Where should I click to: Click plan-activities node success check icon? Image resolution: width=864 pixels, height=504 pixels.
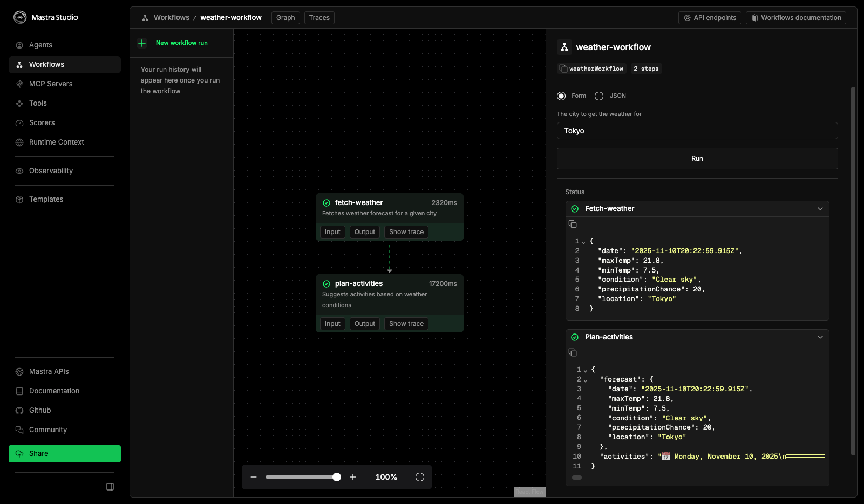pos(326,284)
